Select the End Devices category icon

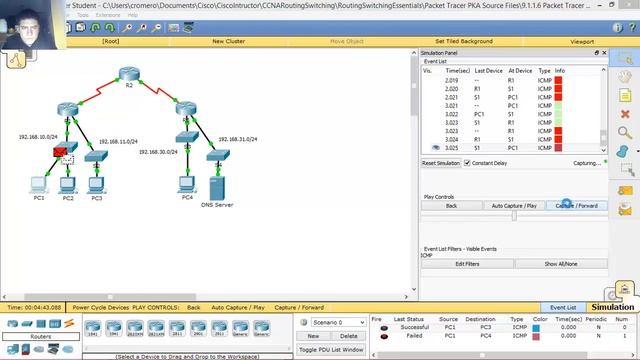(x=13, y=349)
